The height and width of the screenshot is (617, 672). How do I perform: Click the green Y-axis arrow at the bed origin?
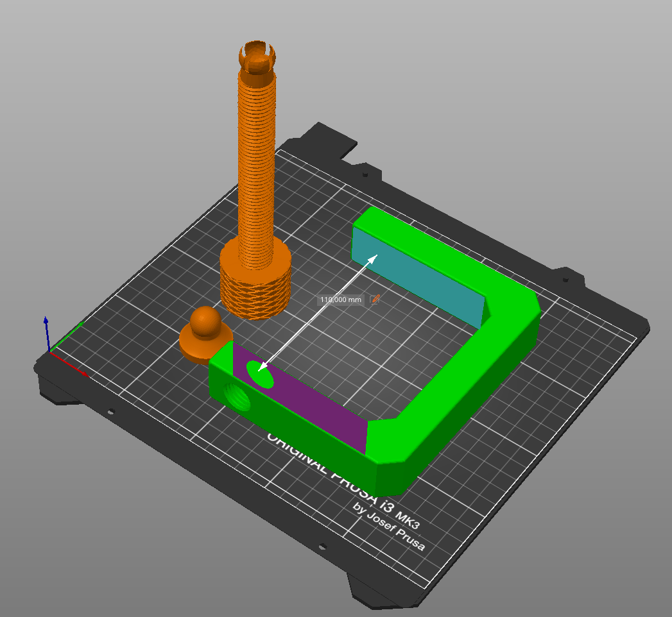71,331
